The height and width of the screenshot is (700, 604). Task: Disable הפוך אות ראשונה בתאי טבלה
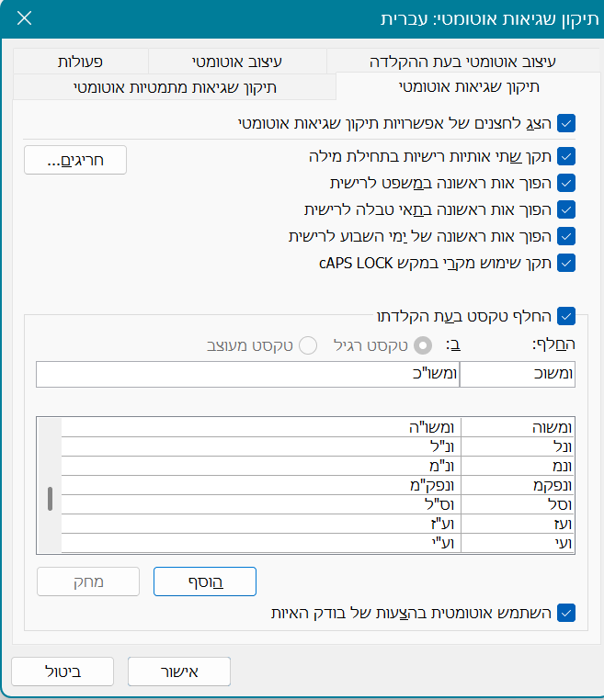pyautogui.click(x=566, y=209)
